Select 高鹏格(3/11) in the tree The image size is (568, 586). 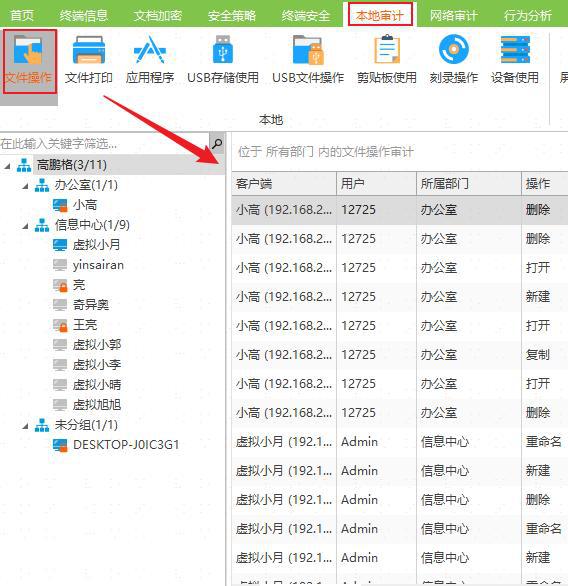pos(72,165)
